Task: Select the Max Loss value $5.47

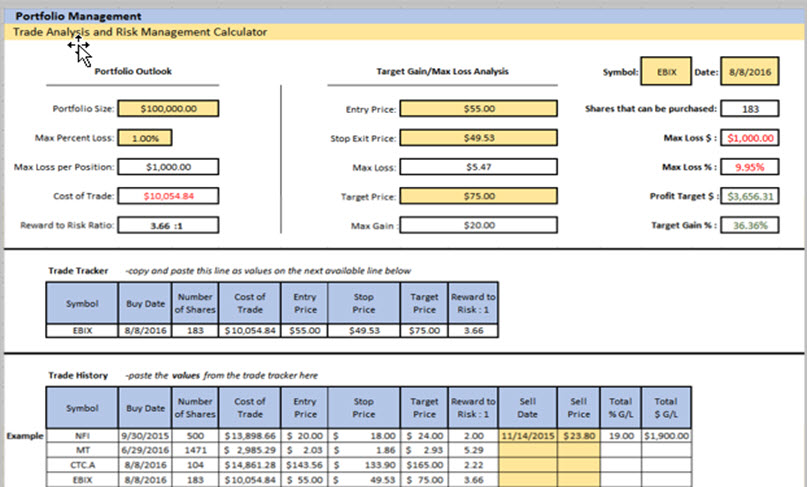Action: [479, 167]
